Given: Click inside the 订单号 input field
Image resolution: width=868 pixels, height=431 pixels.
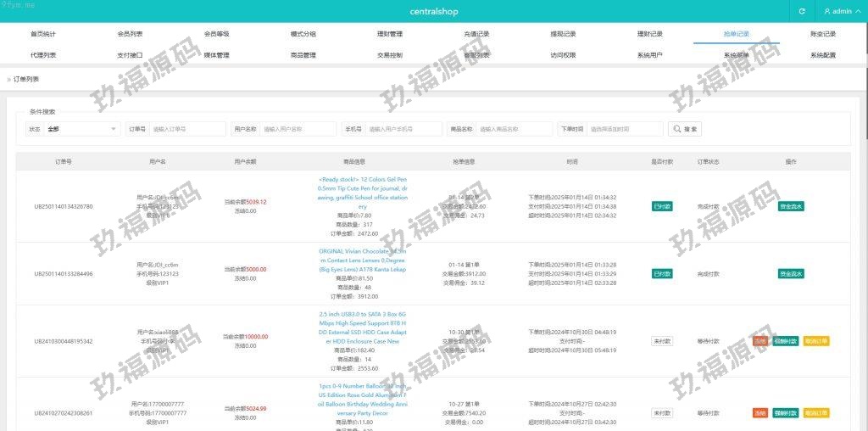Looking at the screenshot, I should click(x=187, y=129).
